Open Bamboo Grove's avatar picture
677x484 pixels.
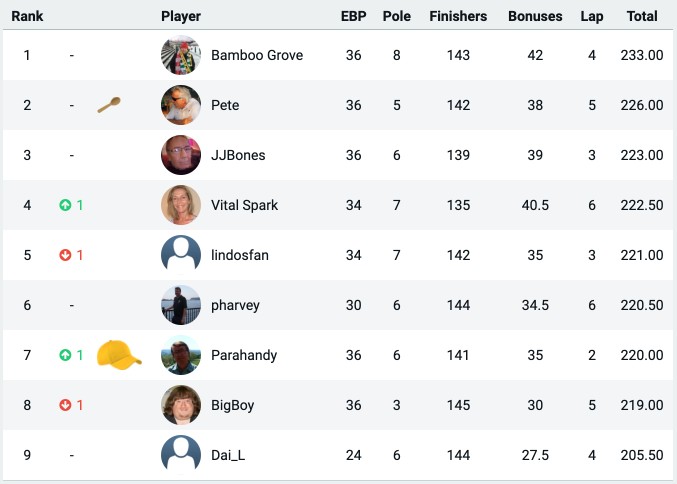tap(181, 55)
